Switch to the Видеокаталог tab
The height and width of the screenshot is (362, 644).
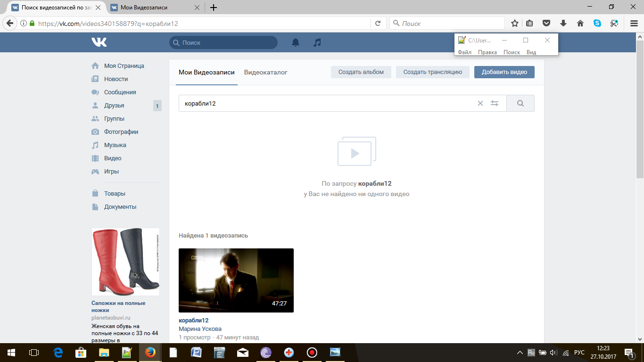coord(265,72)
